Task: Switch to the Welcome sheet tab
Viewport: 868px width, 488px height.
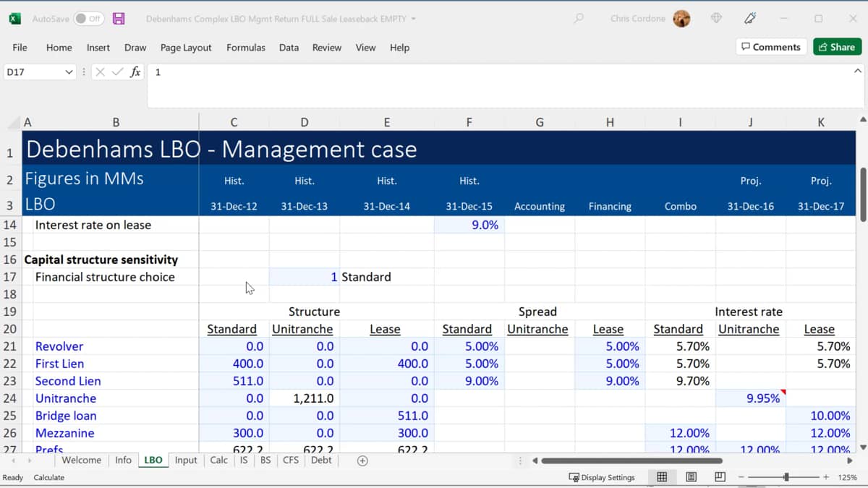Action: pos(82,460)
